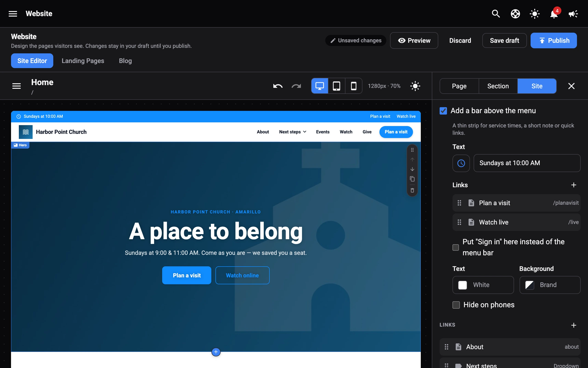
Task: Click the help lifebuoy icon
Action: [515, 14]
